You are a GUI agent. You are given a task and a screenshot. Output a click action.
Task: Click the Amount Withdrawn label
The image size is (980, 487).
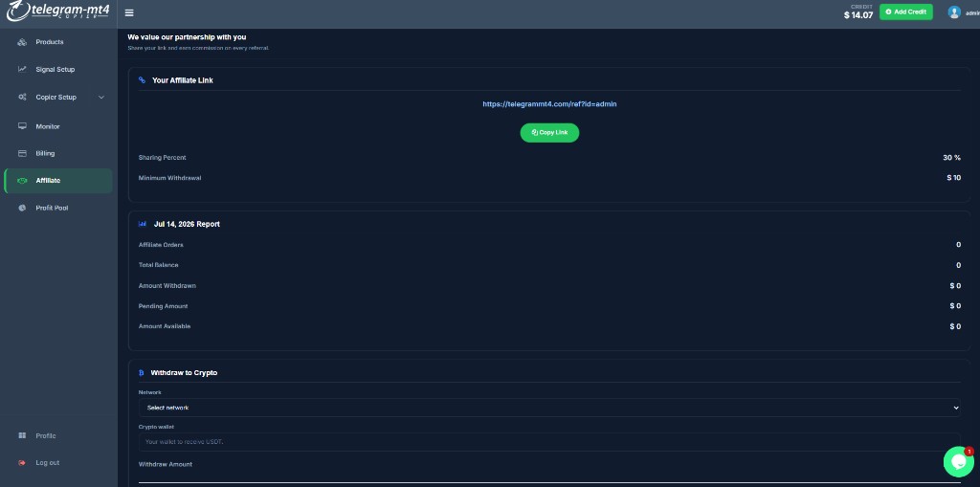(167, 286)
